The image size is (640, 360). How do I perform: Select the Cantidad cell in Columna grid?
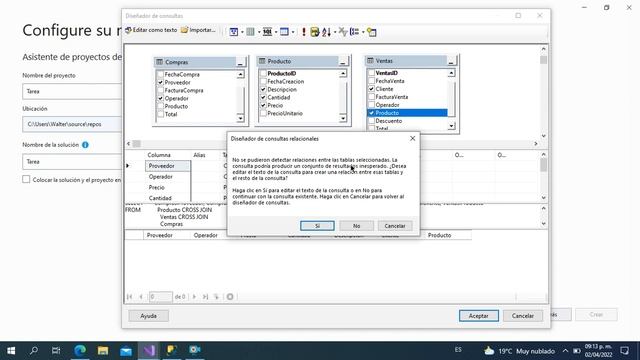(168, 198)
